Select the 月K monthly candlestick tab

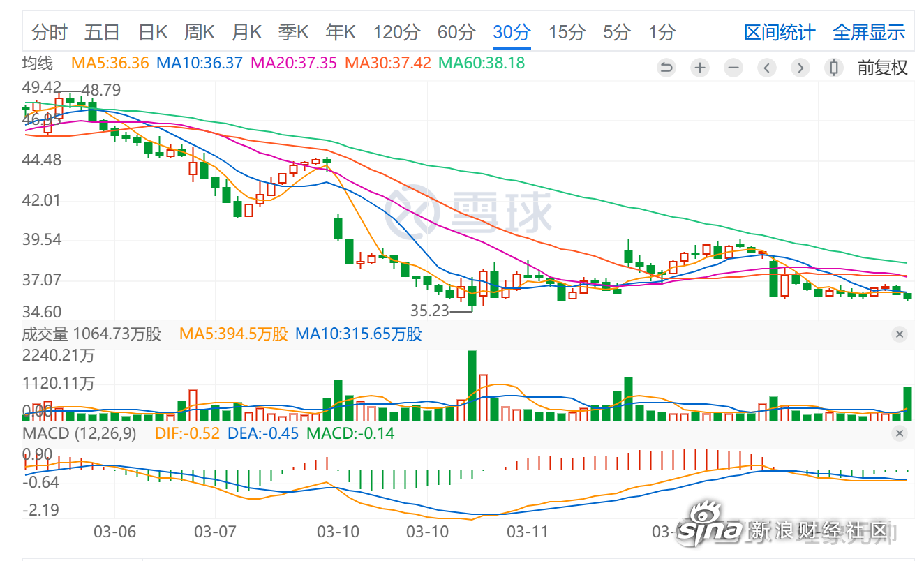click(x=246, y=32)
